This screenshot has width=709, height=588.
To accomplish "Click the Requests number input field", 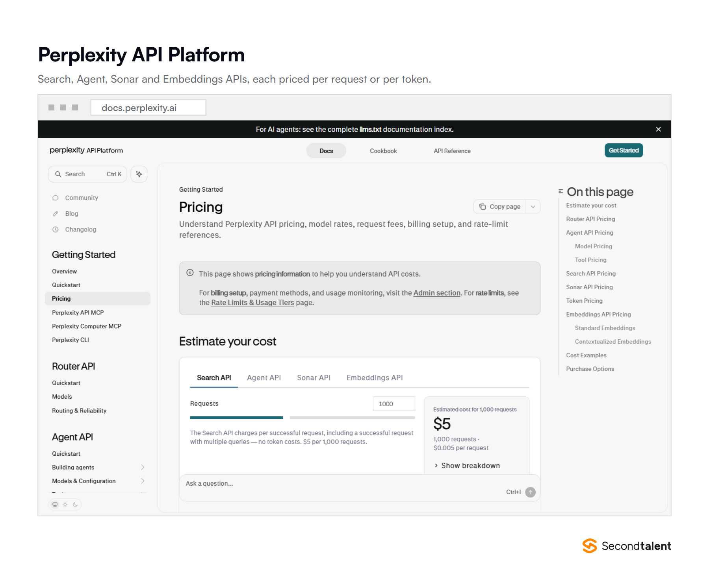I will point(394,404).
